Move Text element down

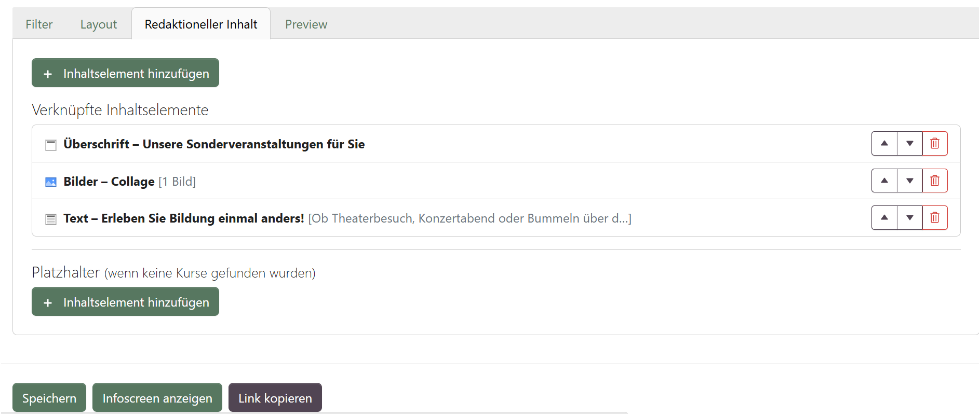click(910, 217)
